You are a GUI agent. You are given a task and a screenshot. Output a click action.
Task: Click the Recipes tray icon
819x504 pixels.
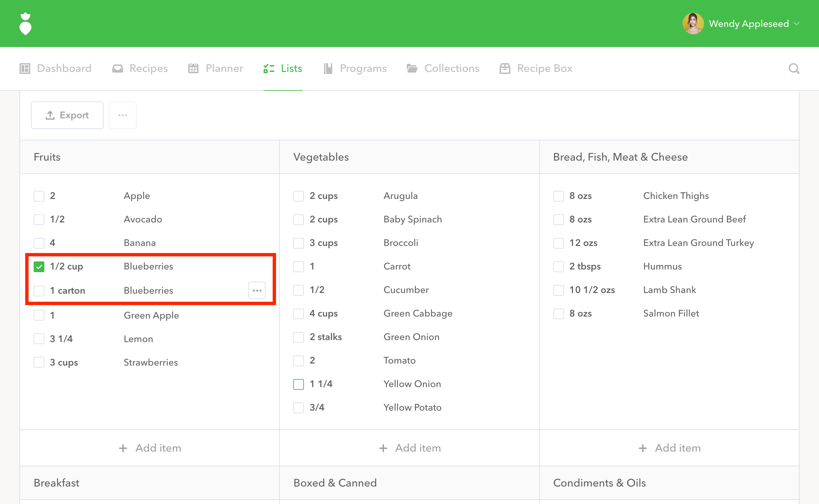point(117,69)
